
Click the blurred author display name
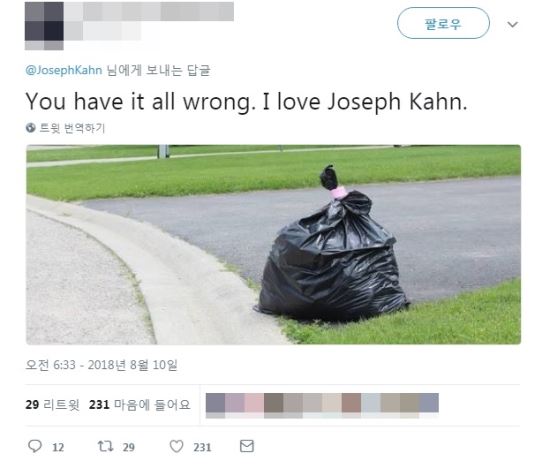[149, 11]
